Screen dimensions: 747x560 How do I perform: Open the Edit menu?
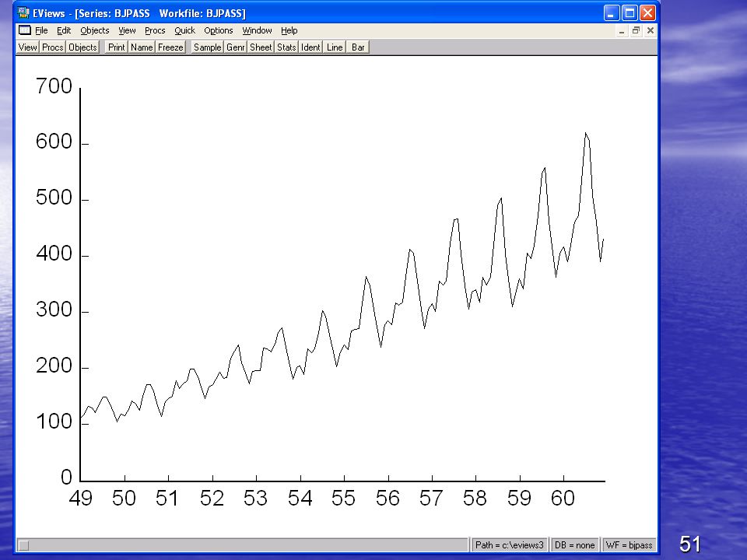(x=64, y=30)
